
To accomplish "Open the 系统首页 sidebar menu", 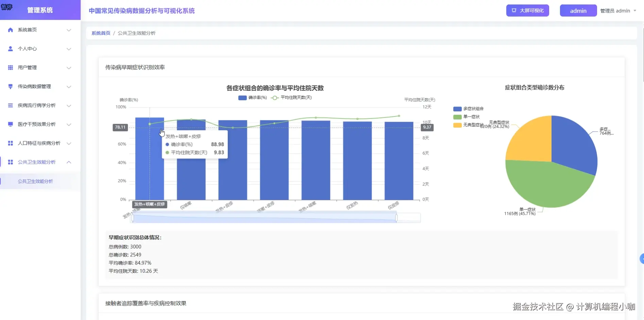I will [40, 30].
